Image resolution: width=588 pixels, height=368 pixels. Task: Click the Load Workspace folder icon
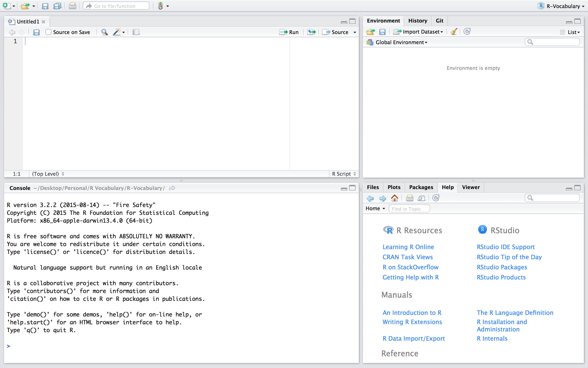pyautogui.click(x=371, y=32)
